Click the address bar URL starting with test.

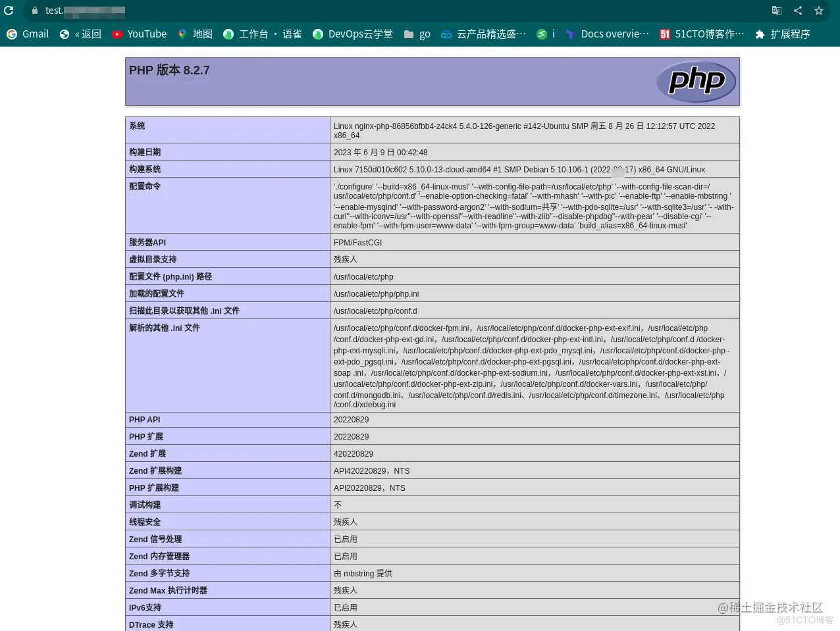click(x=85, y=11)
